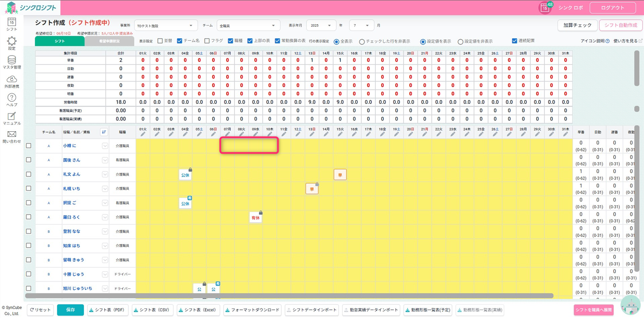Expand the chevron next to 国後 さん
Screen dimensions: 644x318
coord(105,160)
